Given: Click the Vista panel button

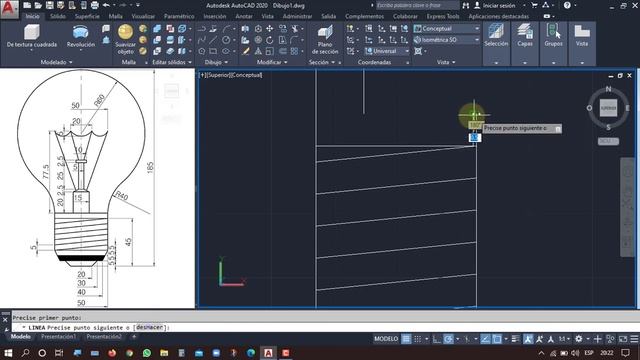Looking at the screenshot, I should coord(582,35).
